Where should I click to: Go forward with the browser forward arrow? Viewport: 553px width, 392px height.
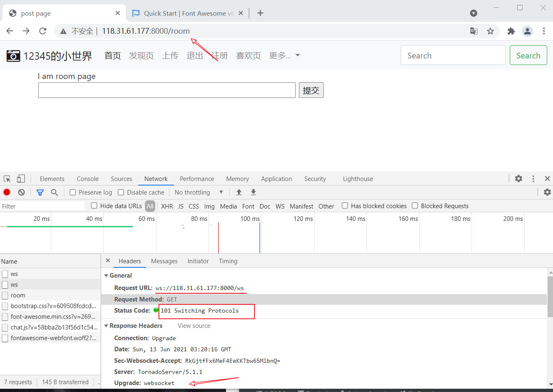(x=26, y=31)
